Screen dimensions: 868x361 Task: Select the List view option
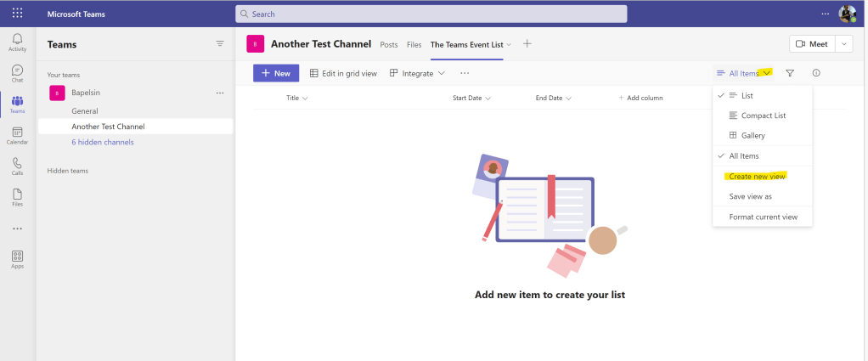pyautogui.click(x=747, y=96)
